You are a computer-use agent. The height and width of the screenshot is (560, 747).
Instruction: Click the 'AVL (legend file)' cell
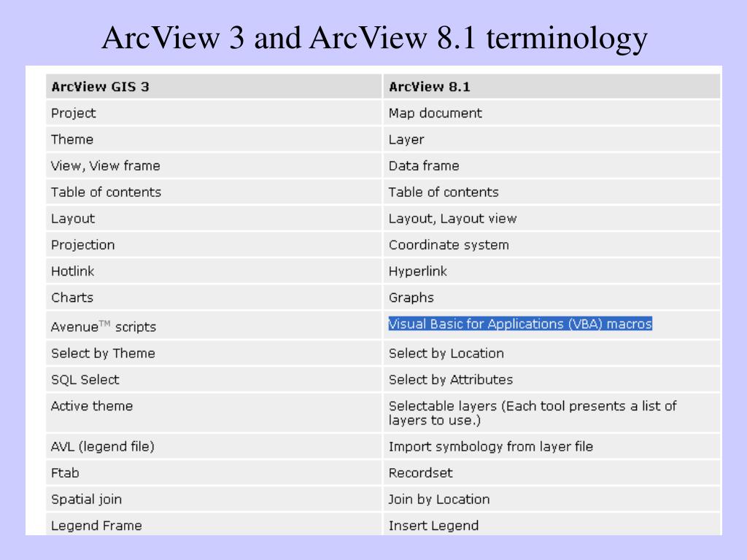pos(214,447)
